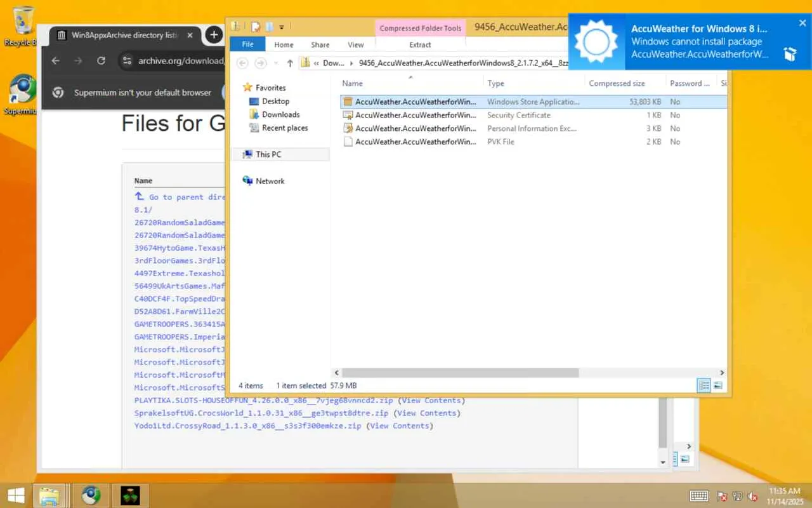
Task: Click the archive.org URL field
Action: click(181, 61)
